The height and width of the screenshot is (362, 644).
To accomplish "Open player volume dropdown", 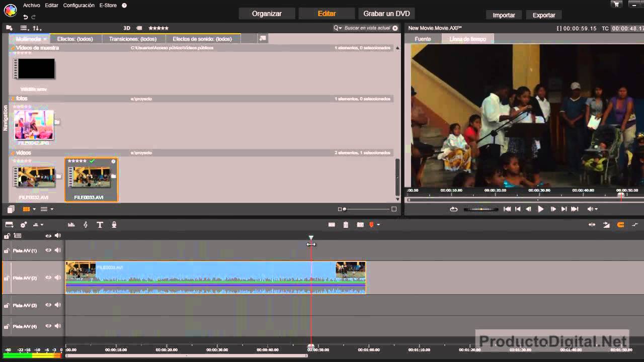I will pos(593,209).
